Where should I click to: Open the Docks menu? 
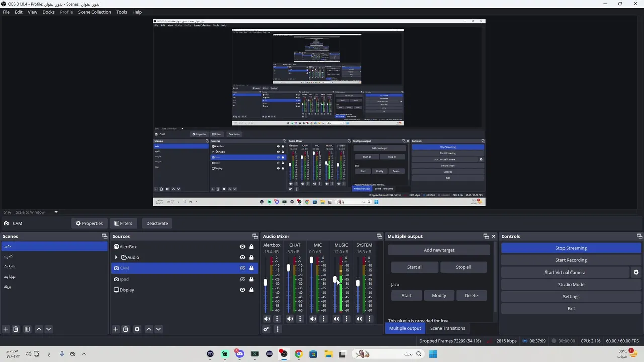[48, 12]
